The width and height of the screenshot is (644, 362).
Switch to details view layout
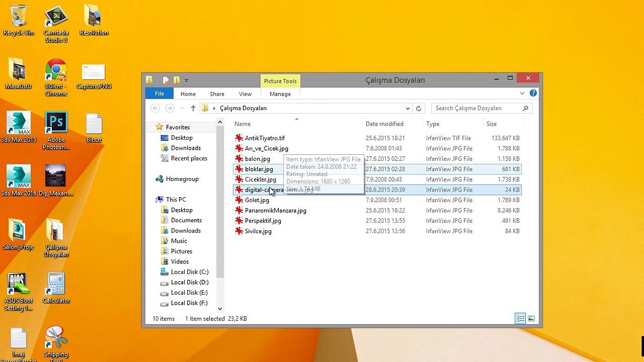(x=520, y=319)
